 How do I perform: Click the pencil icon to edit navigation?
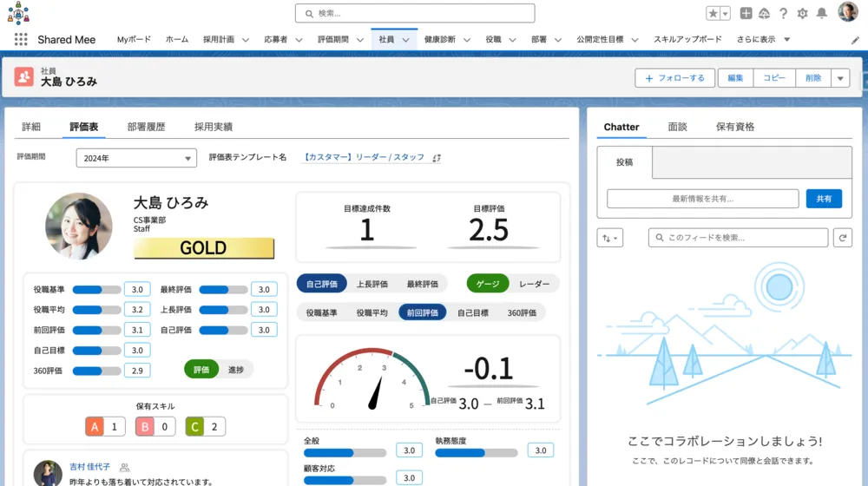pos(855,40)
